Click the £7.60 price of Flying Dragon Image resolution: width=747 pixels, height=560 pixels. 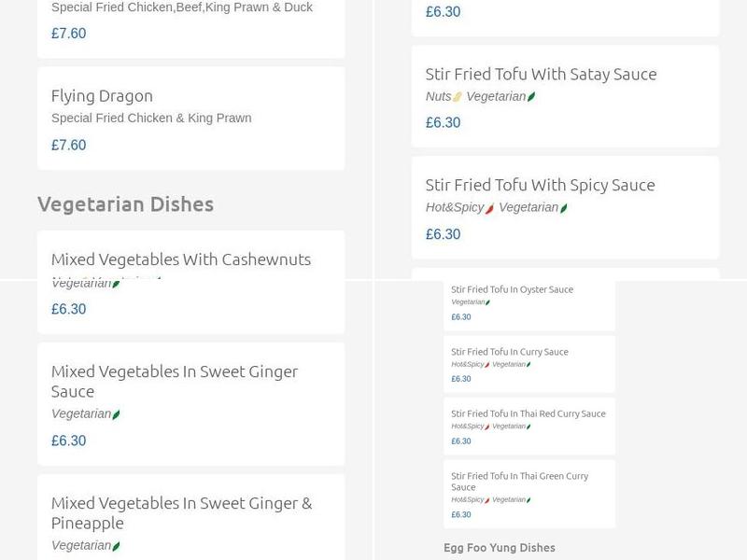[x=67, y=145]
